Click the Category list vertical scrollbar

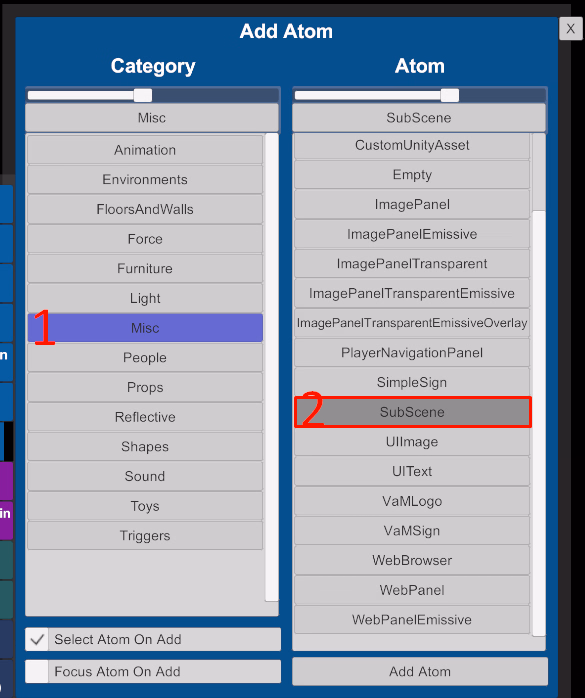point(272,367)
